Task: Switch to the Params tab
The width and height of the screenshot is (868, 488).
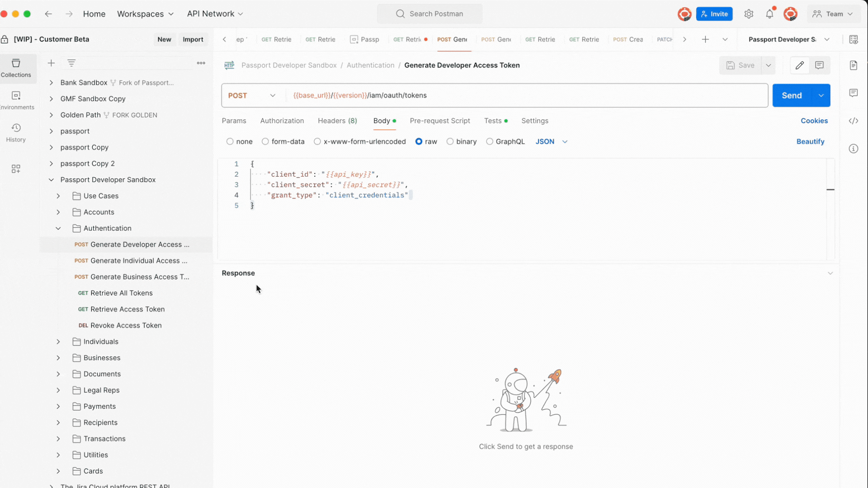Action: point(234,121)
